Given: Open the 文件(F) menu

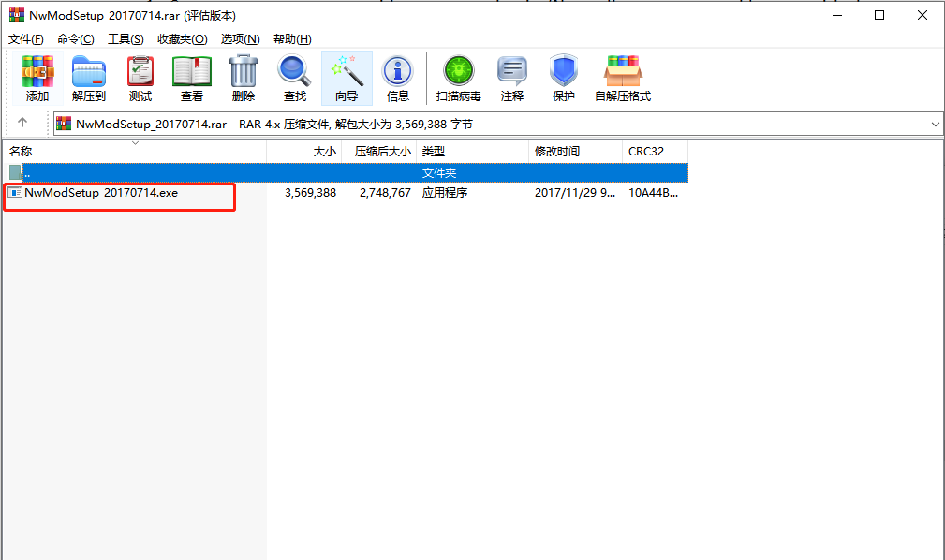Looking at the screenshot, I should click(x=26, y=39).
